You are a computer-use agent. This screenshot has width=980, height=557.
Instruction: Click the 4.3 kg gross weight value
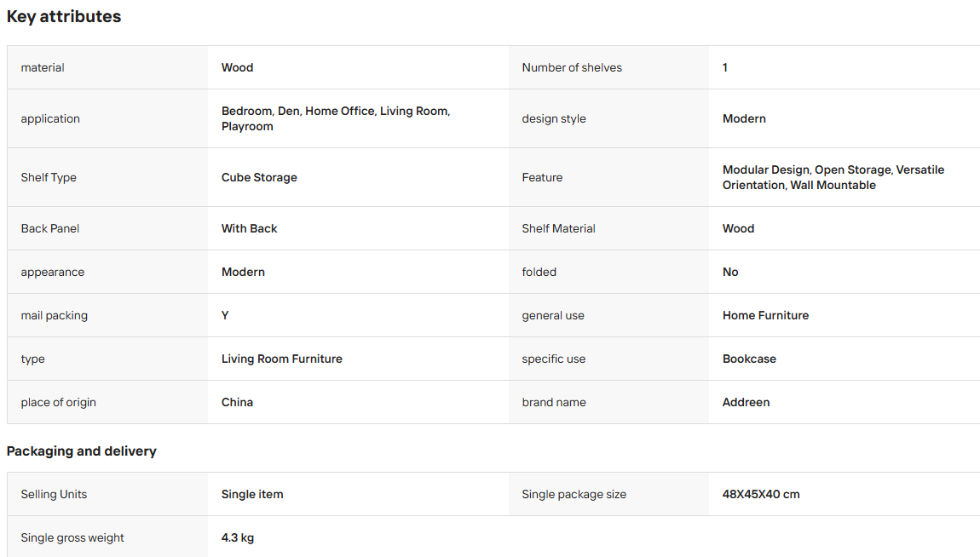pos(238,537)
